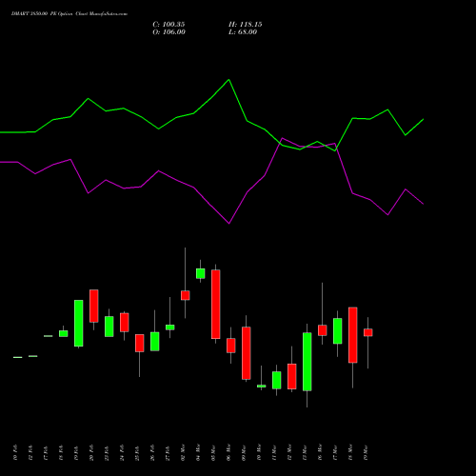This screenshot has height=476, width=476.
Task: Click the 23 Feb date label
Action: 107,452
